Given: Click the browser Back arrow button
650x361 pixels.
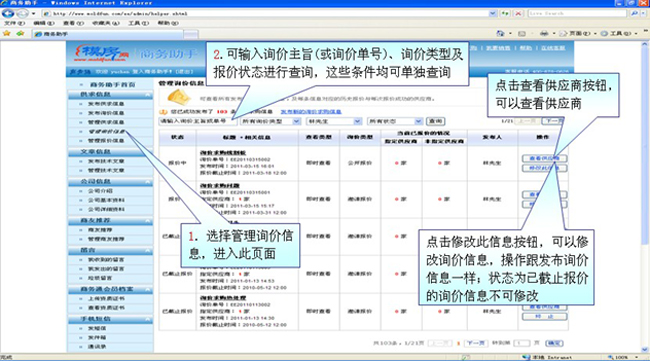Looking at the screenshot, I should tap(8, 13).
